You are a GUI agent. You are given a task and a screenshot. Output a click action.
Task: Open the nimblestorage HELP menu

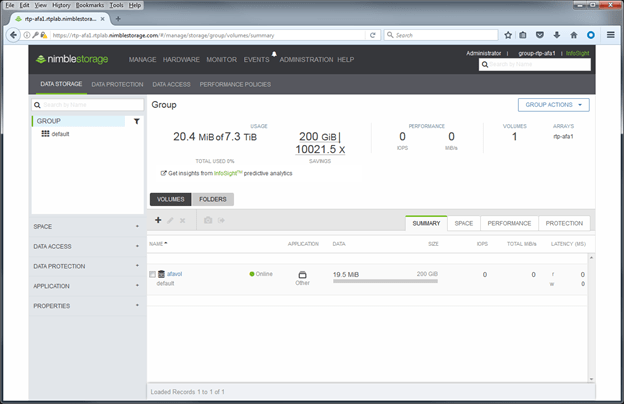(345, 60)
